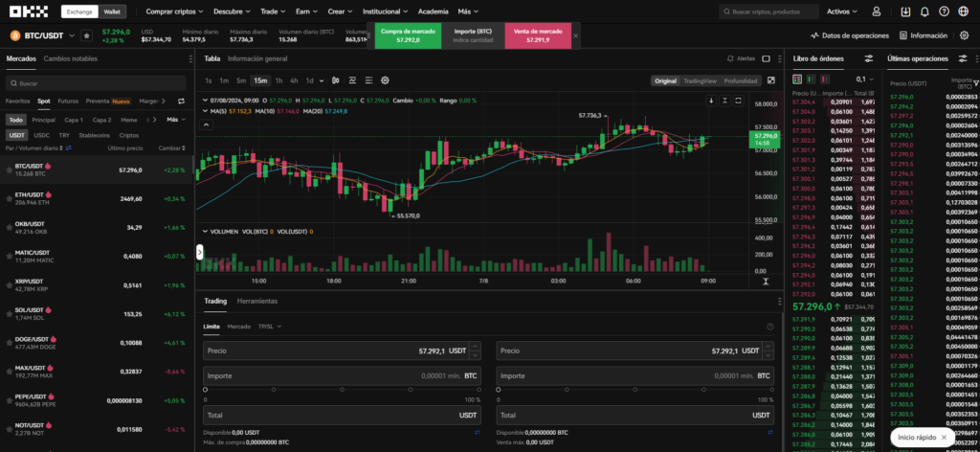Click the chart fullscreen expand icon

pyautogui.click(x=770, y=80)
